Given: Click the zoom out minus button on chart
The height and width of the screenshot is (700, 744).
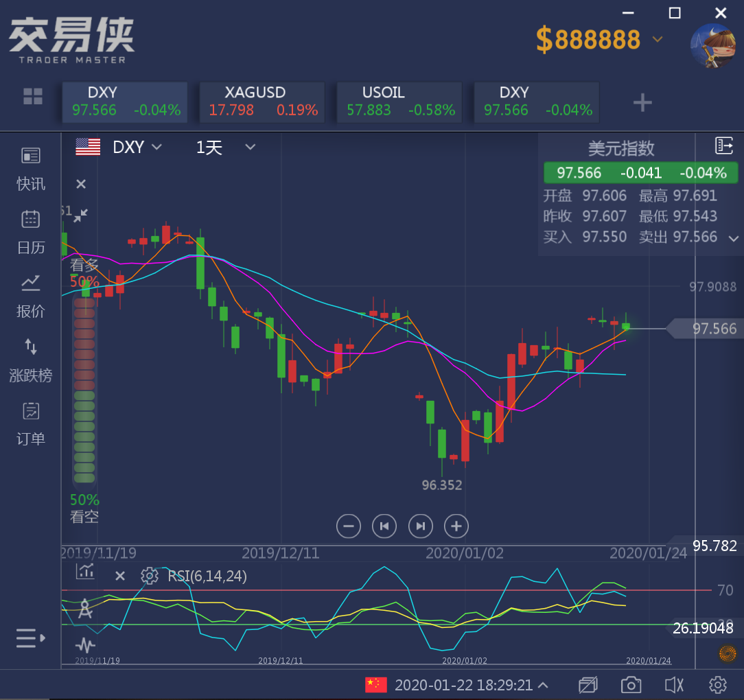Looking at the screenshot, I should point(349,526).
